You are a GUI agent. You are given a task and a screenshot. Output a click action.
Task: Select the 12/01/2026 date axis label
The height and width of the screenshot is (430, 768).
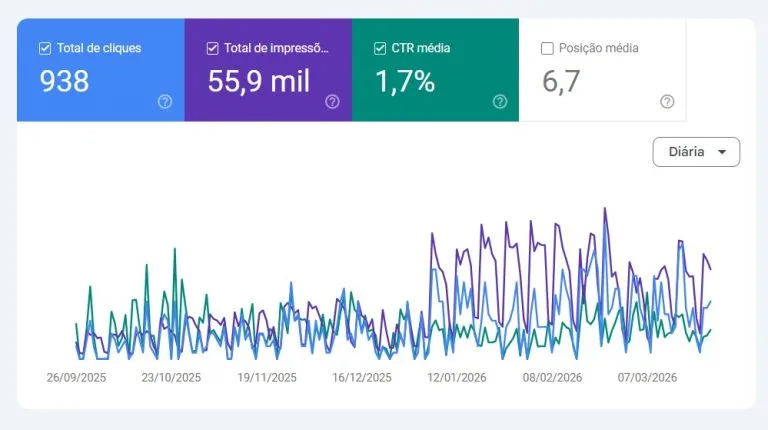tap(457, 378)
